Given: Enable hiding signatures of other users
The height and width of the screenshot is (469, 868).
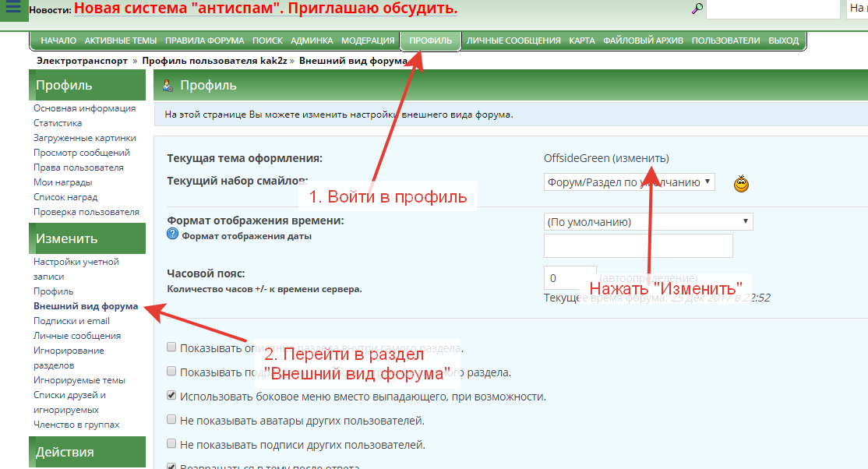Looking at the screenshot, I should [x=171, y=445].
